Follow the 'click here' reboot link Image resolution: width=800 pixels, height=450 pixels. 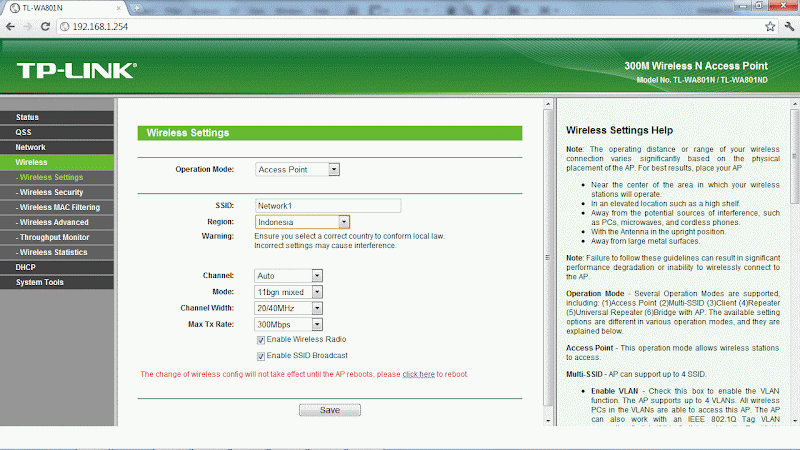coord(418,374)
